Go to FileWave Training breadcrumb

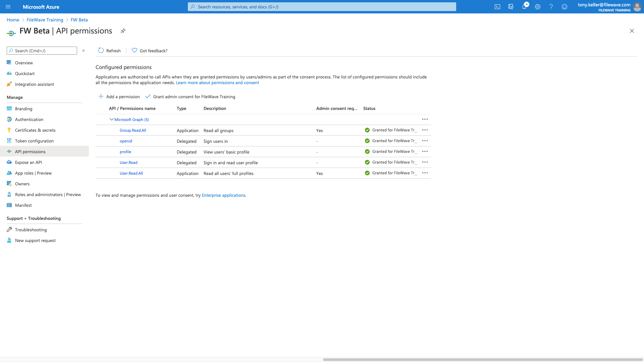tap(45, 20)
